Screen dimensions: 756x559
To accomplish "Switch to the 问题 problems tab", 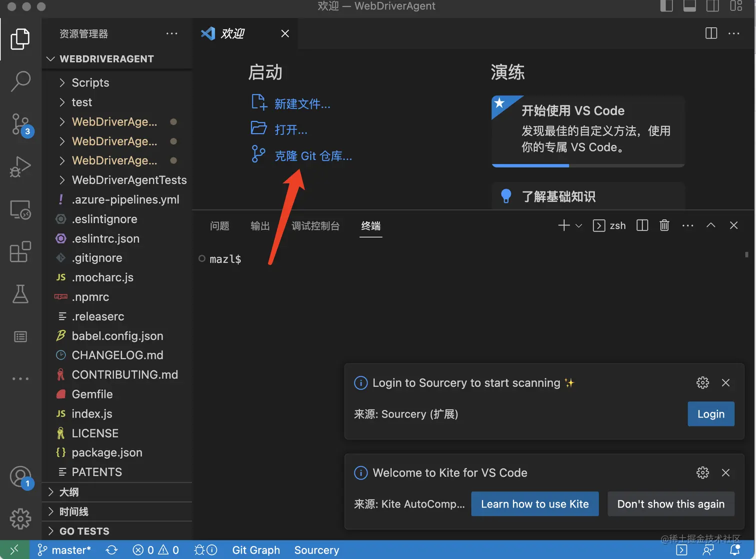I will coord(219,226).
